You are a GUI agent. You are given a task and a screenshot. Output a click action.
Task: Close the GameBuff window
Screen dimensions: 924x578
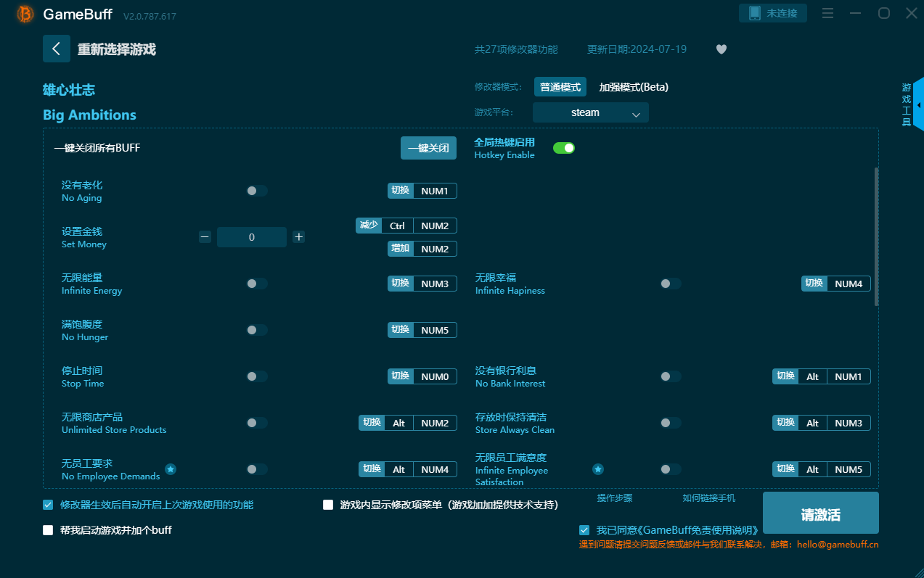click(912, 13)
